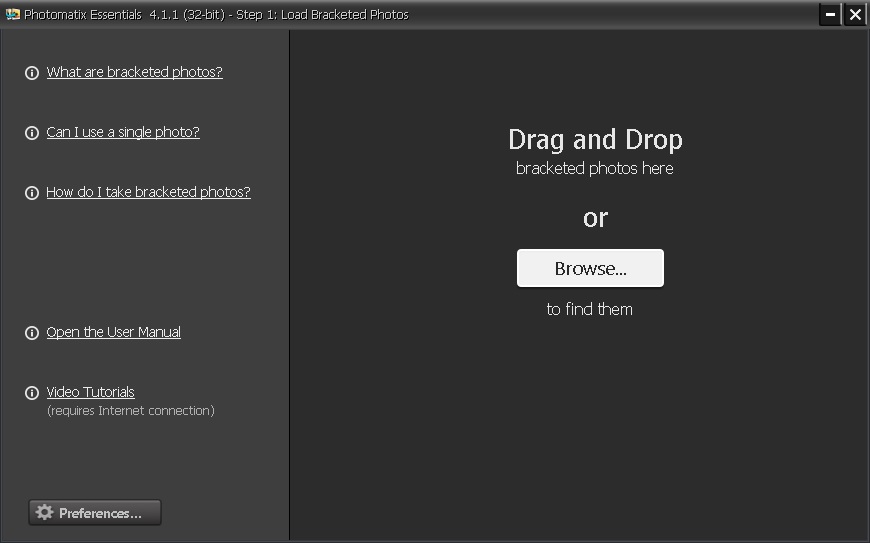Click the window title 'Step 1: Load Bracketed Photos'
The width and height of the screenshot is (870, 543).
[322, 15]
